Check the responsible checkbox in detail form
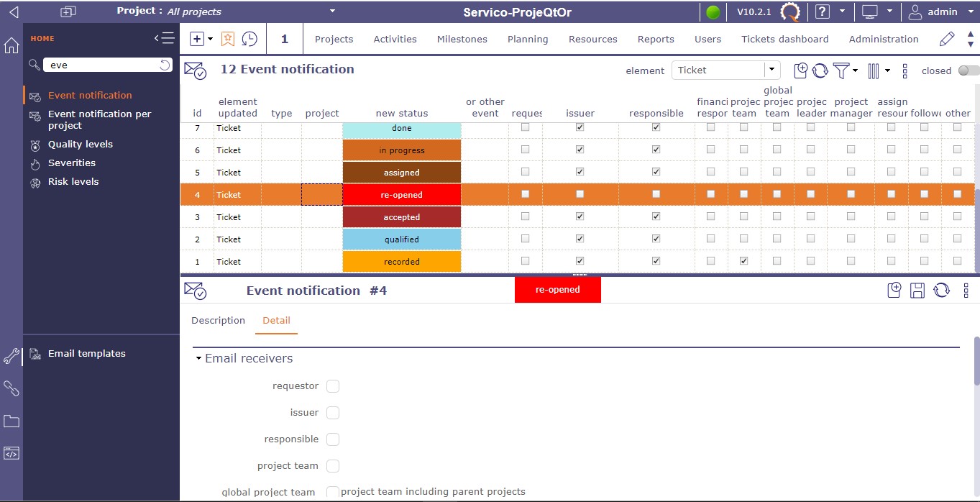Viewport: 980px width, 502px height. click(333, 439)
